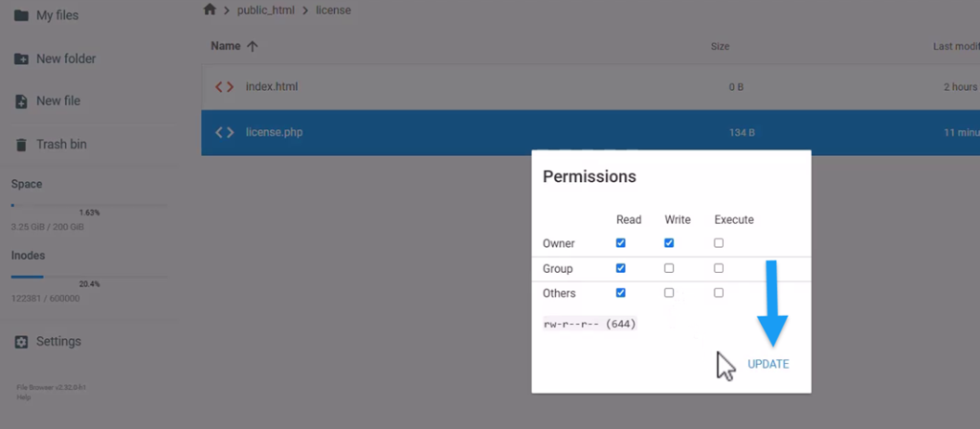Uncheck Owner Write permission

pyautogui.click(x=669, y=242)
